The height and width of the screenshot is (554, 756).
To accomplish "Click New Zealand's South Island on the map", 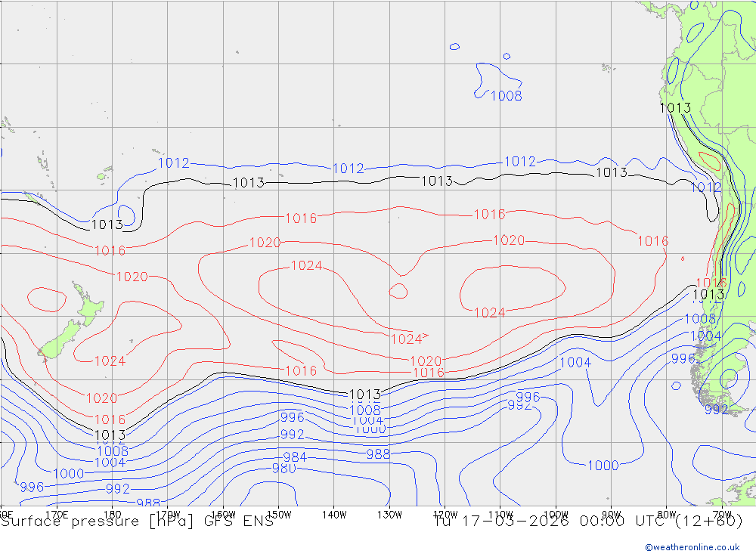I will 59,341.
